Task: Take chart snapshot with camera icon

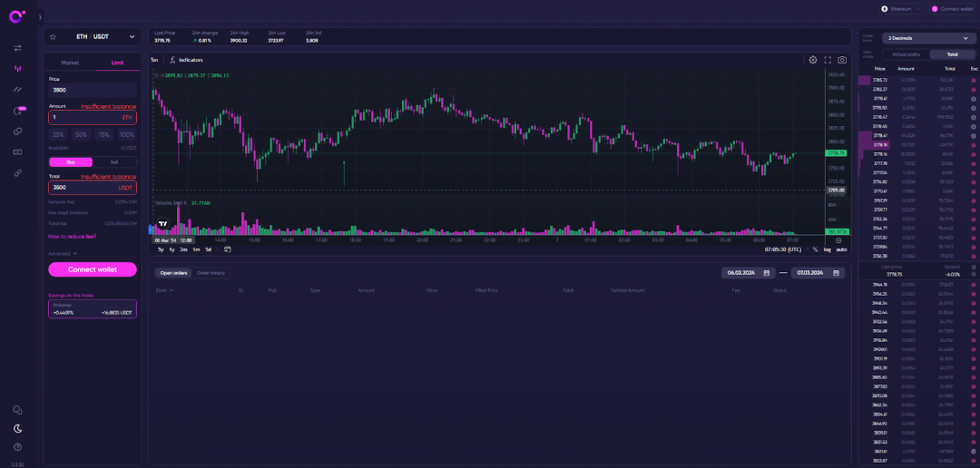Action: tap(842, 60)
